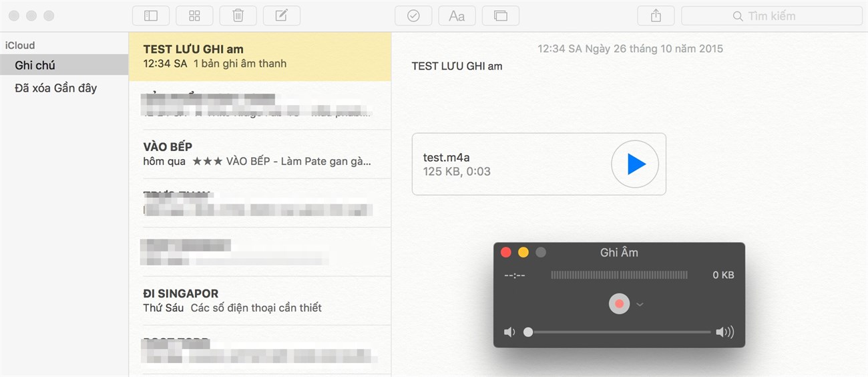
Task: Open the Aa text format button
Action: click(457, 15)
